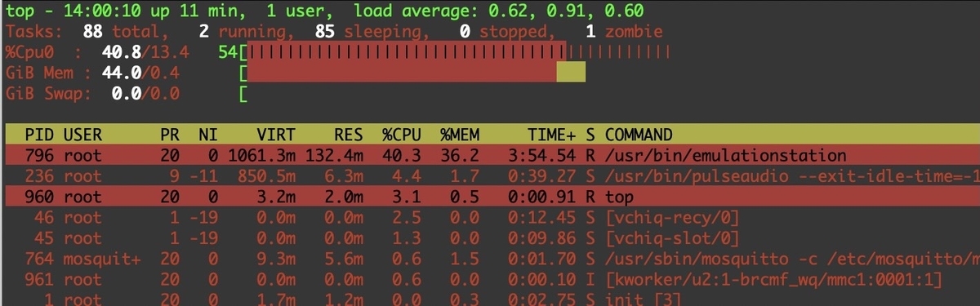Click PID 961 cell
The width and height of the screenshot is (980, 306).
pos(40,281)
